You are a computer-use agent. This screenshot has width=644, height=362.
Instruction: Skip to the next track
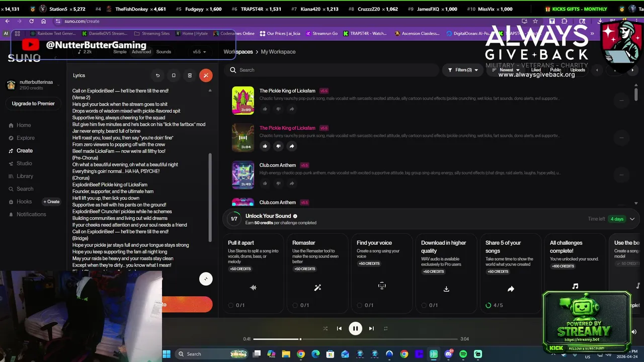(371, 328)
